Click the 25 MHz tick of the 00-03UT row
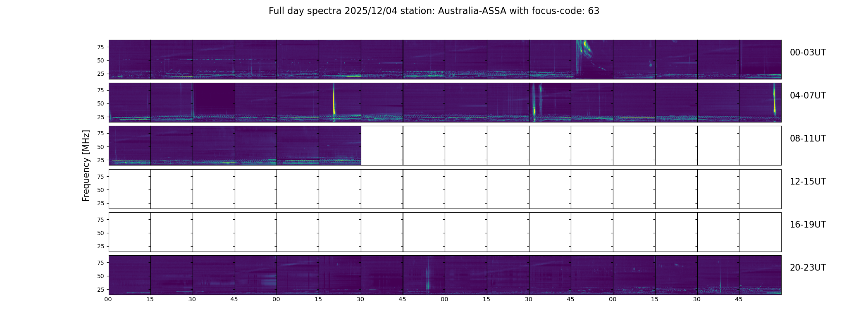 click(100, 74)
